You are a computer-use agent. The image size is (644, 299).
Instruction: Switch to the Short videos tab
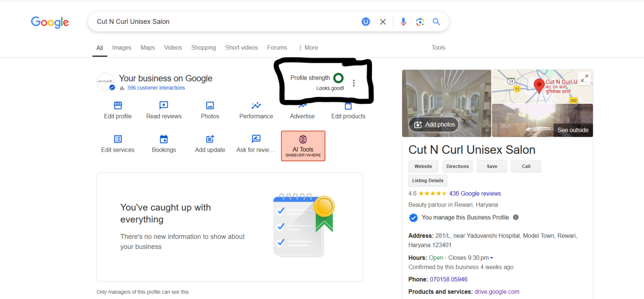pyautogui.click(x=241, y=47)
